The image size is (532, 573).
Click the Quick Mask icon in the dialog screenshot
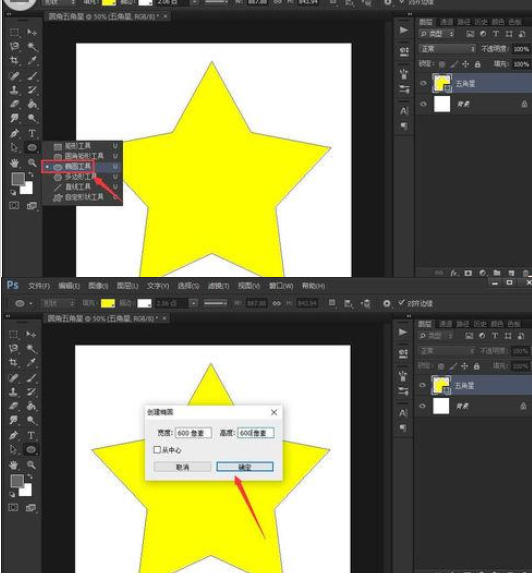(x=13, y=507)
